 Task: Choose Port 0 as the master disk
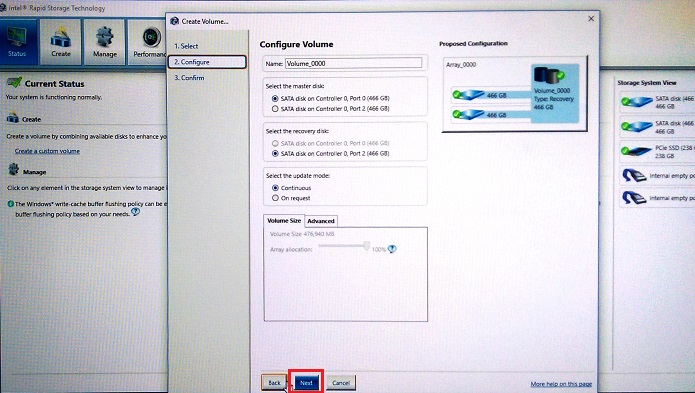point(275,98)
